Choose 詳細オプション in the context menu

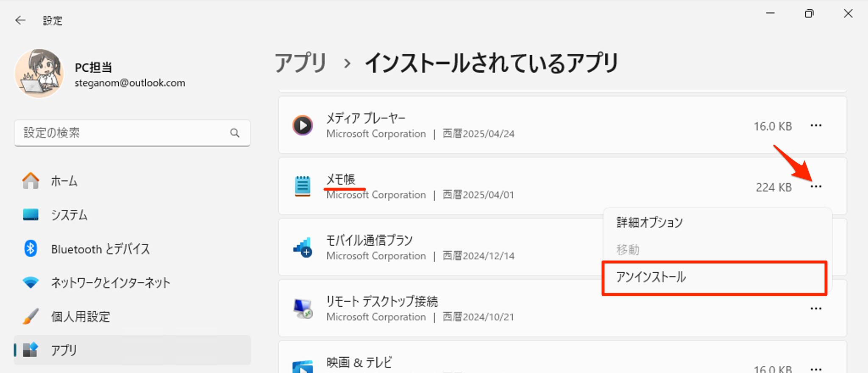pyautogui.click(x=650, y=222)
